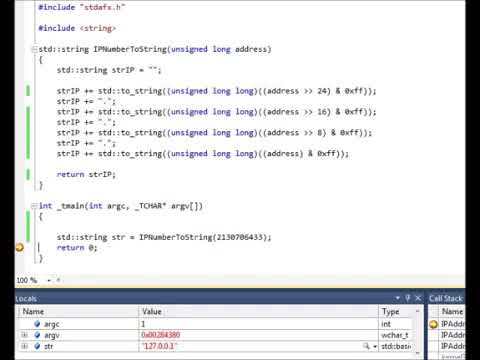Click the yellow arrow icon in Call Stack
This screenshot has height=360, width=480.
(x=433, y=324)
